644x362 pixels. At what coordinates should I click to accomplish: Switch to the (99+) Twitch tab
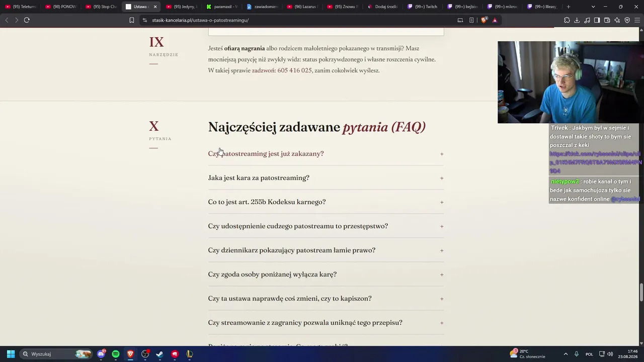click(x=424, y=7)
